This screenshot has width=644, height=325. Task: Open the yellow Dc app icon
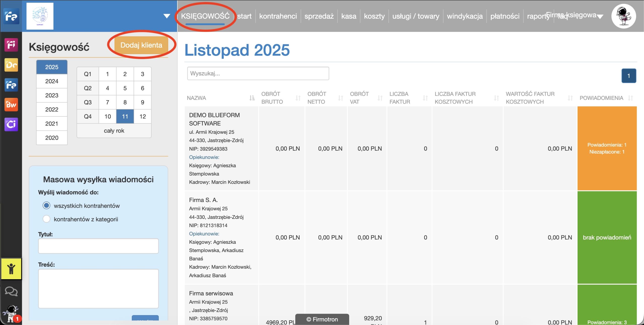tap(11, 65)
